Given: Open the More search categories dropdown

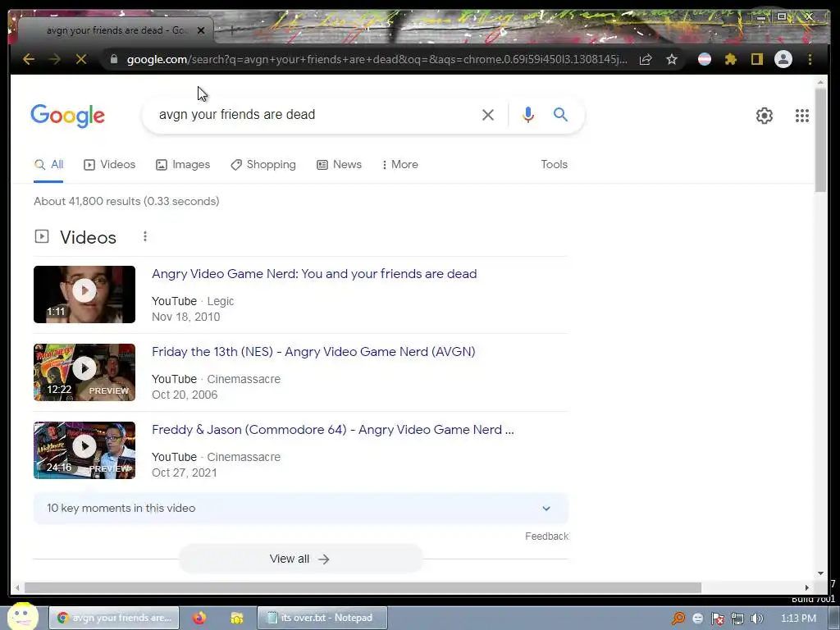Looking at the screenshot, I should pos(400,164).
